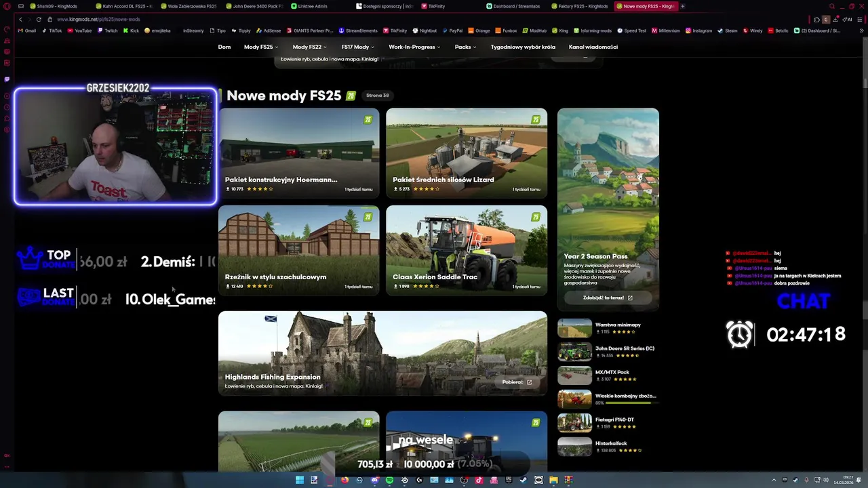The image size is (868, 488).
Task: Click FS25 badge on Claas Xerion card
Action: point(536,217)
